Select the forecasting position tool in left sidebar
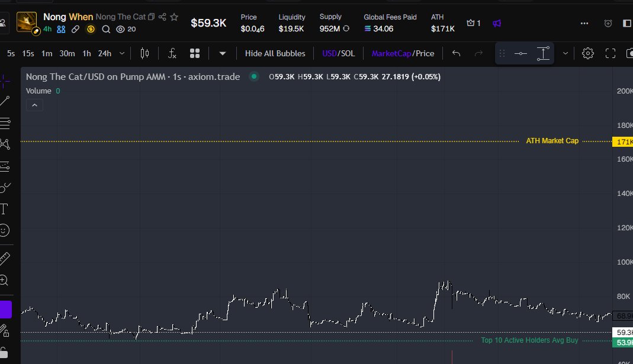 [5, 166]
